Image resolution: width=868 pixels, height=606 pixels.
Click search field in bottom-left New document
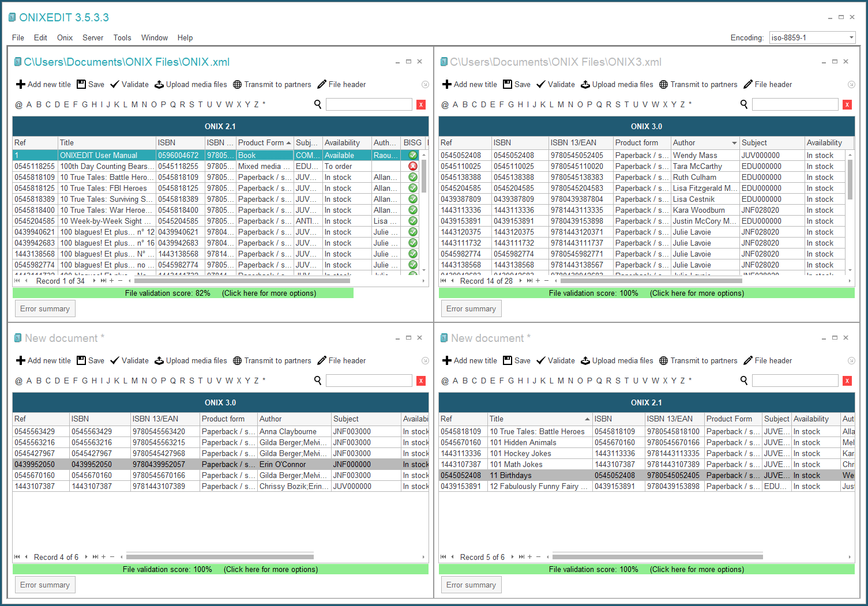pyautogui.click(x=369, y=381)
